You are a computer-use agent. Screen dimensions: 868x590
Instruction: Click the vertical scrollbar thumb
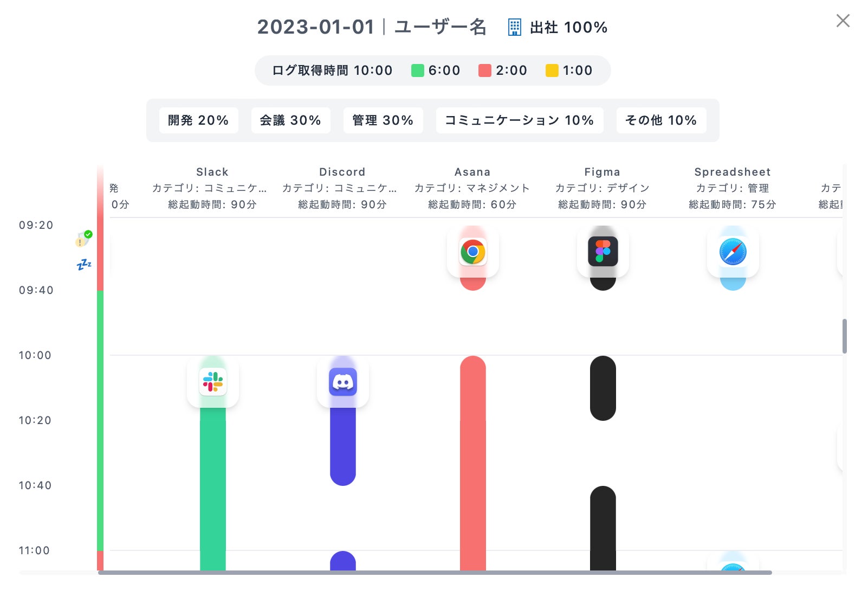tap(844, 336)
